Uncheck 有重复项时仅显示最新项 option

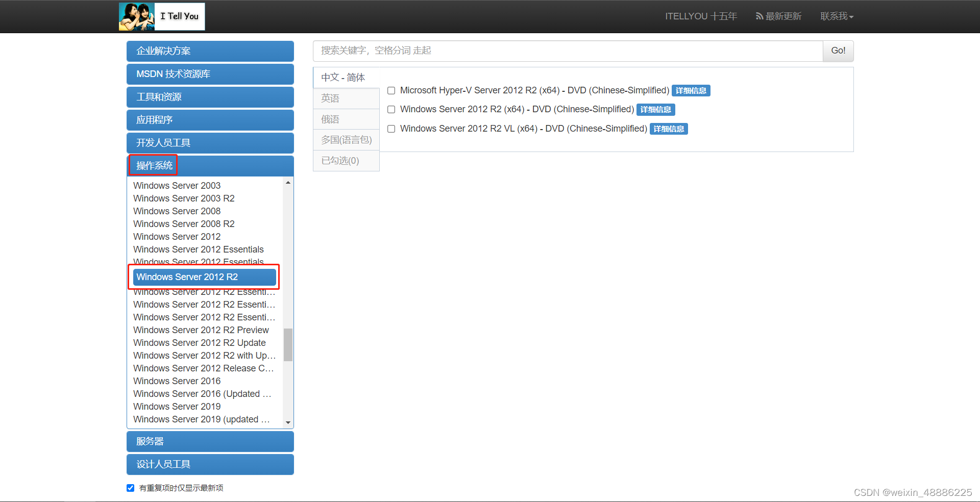point(130,488)
